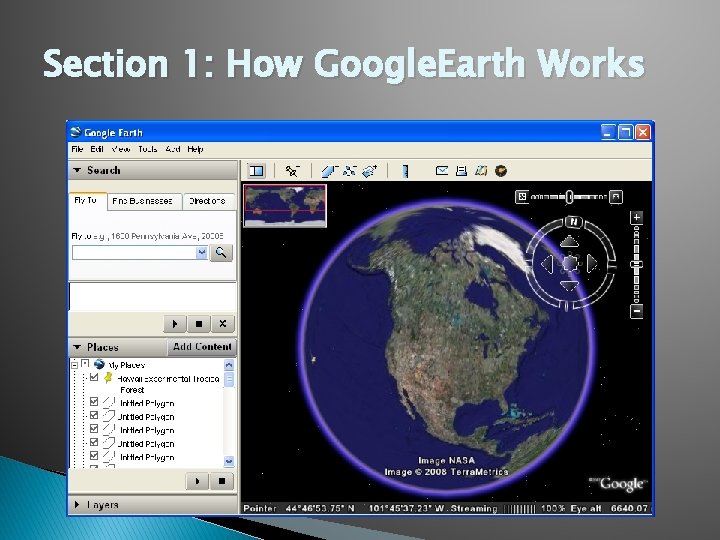Uncheck Hawaii experimental Tropical Forest checkbox
This screenshot has width=720, height=540.
(94, 377)
